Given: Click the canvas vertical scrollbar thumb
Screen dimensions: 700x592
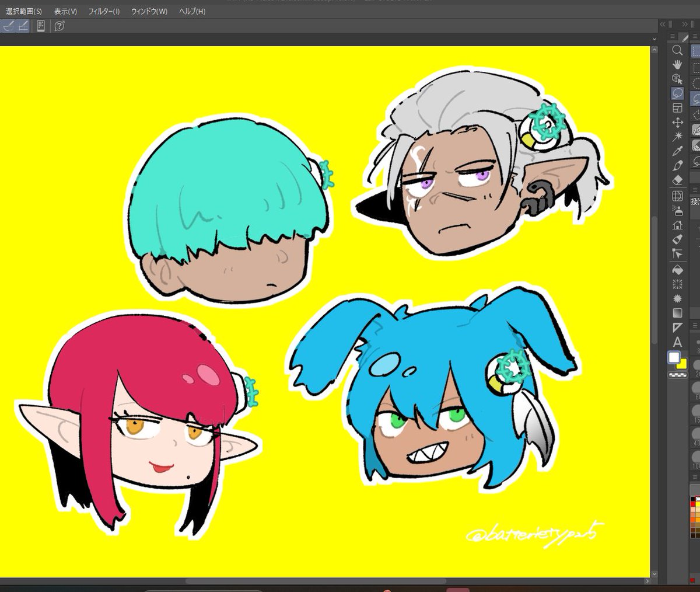Looking at the screenshot, I should (x=656, y=281).
